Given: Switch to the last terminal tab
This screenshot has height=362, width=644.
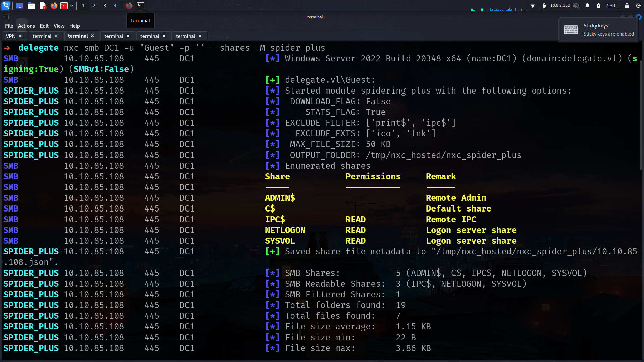Looking at the screenshot, I should click(x=185, y=36).
